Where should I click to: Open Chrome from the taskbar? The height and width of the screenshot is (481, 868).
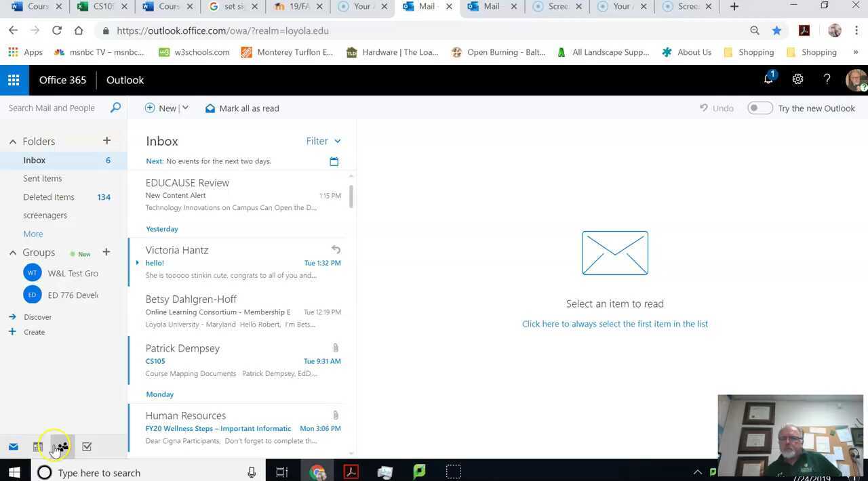click(317, 472)
